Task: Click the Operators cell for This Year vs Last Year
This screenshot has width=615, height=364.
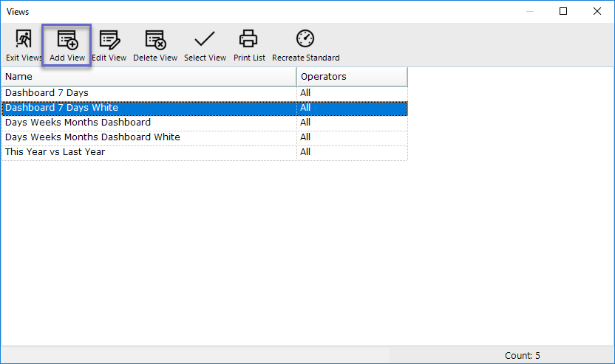Action: coord(352,152)
